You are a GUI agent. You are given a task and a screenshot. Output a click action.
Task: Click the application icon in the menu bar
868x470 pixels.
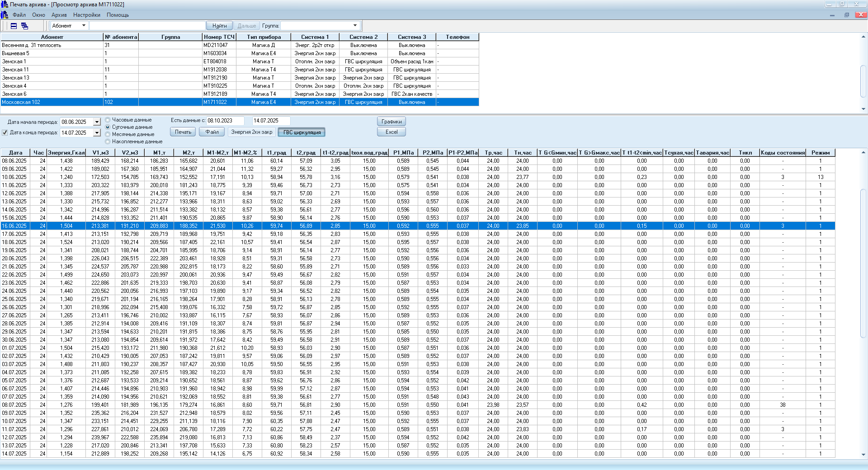tap(5, 15)
